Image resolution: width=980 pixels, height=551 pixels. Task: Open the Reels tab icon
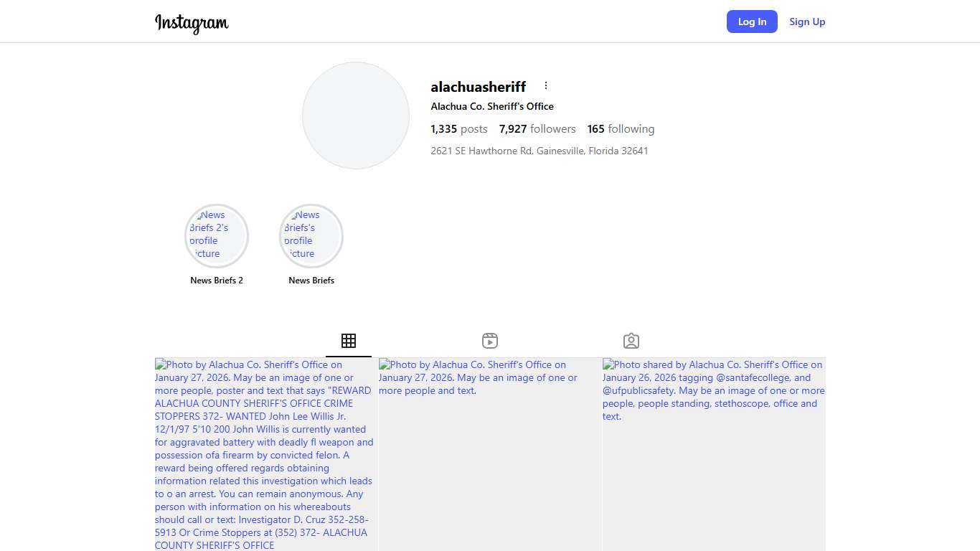coord(490,341)
